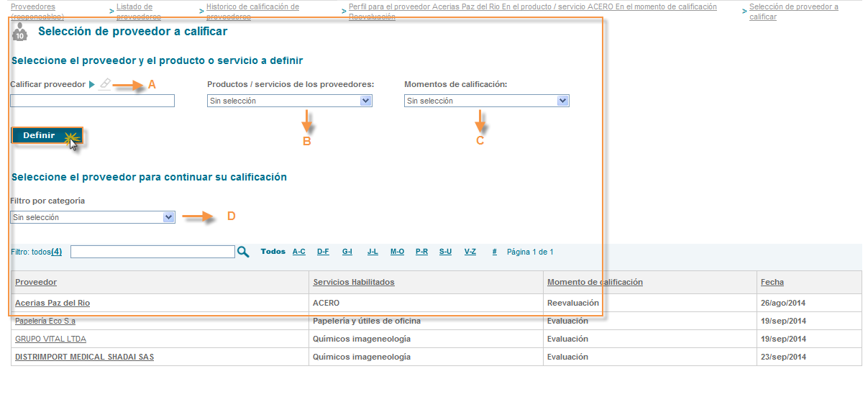Select DISTRIMPORT MEDICAL SHADAI SAS supplier
This screenshot has width=868, height=397.
point(84,357)
